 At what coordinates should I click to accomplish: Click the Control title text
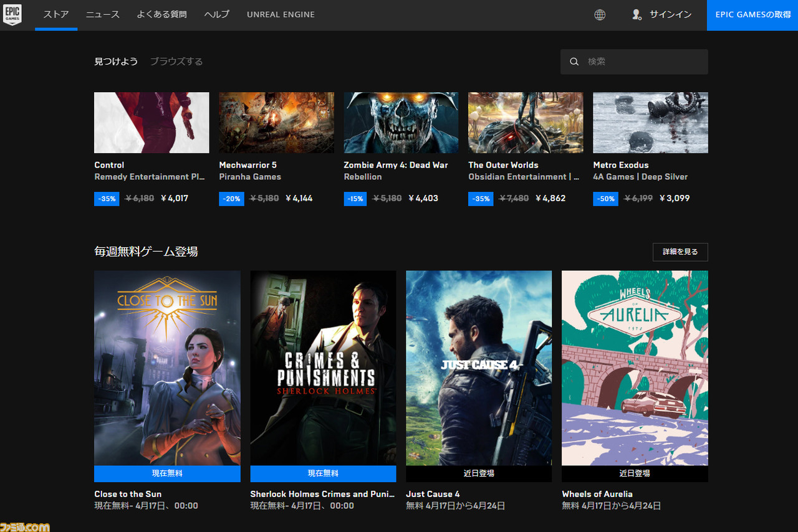109,165
